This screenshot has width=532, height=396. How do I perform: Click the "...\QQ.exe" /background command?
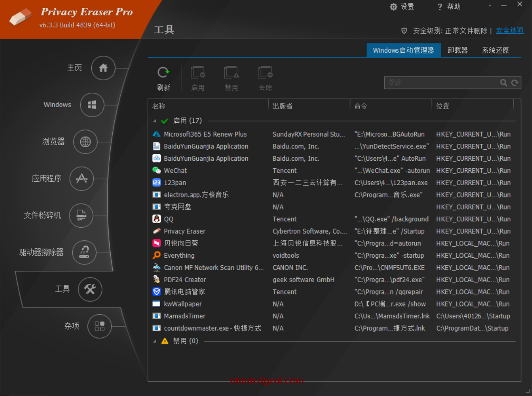click(391, 219)
